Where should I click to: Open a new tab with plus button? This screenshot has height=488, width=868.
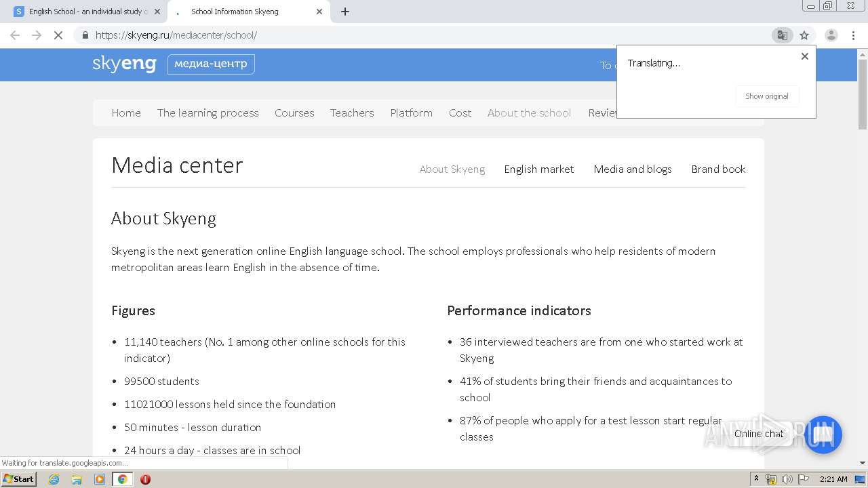[x=345, y=12]
